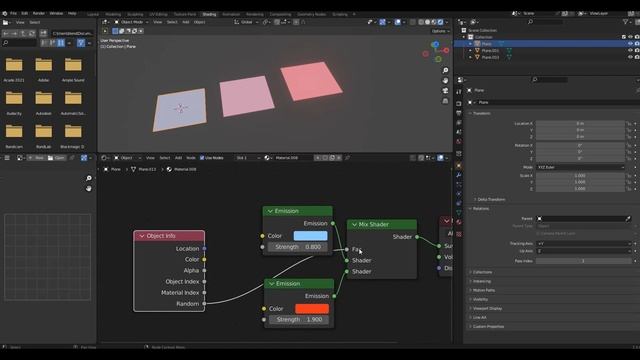The height and width of the screenshot is (360, 640).
Task: Toggle exclude checkbox for Collection in outliner
Action: (x=624, y=37)
